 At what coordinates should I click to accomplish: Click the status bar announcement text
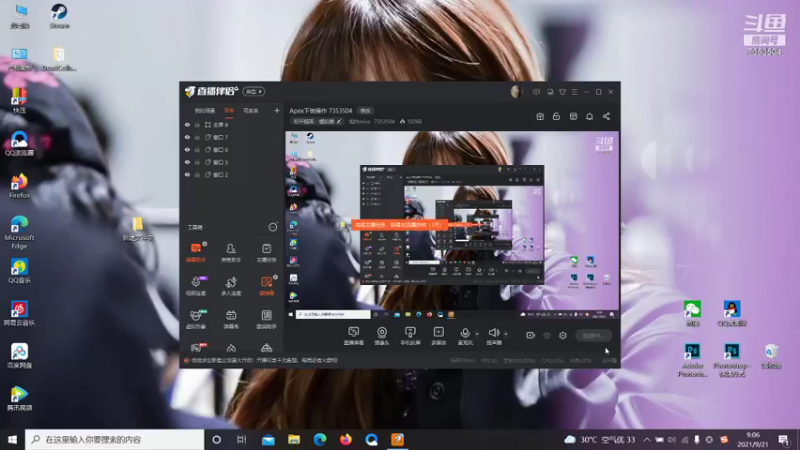[x=264, y=360]
